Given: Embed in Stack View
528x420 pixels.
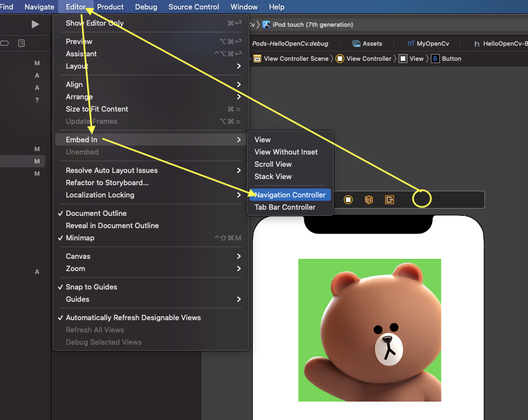Looking at the screenshot, I should point(290,176).
